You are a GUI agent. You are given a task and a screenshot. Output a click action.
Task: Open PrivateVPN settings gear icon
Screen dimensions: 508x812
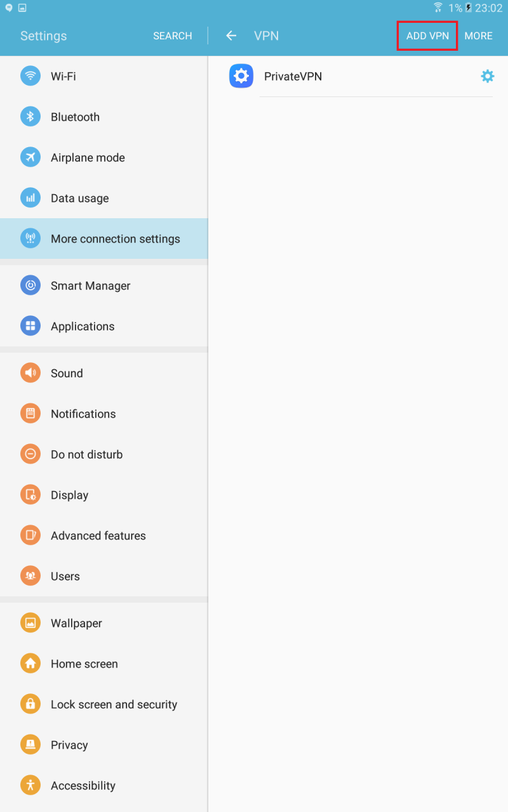point(487,76)
